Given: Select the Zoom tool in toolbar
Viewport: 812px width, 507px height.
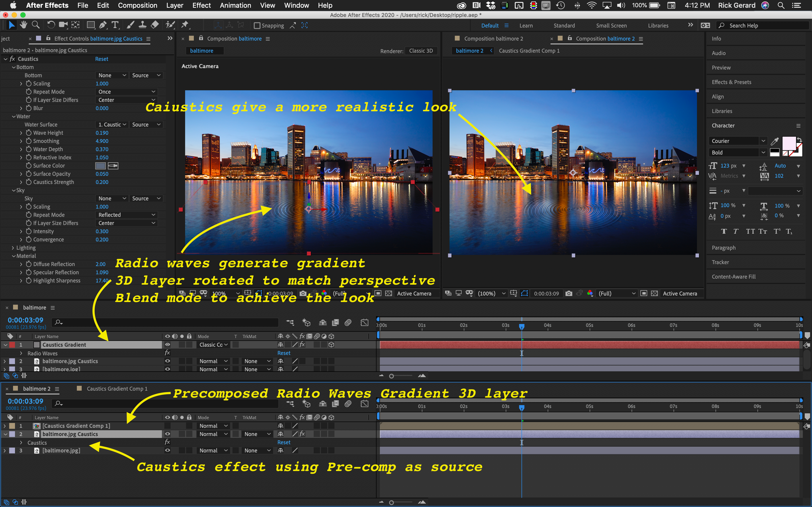Looking at the screenshot, I should (x=35, y=25).
